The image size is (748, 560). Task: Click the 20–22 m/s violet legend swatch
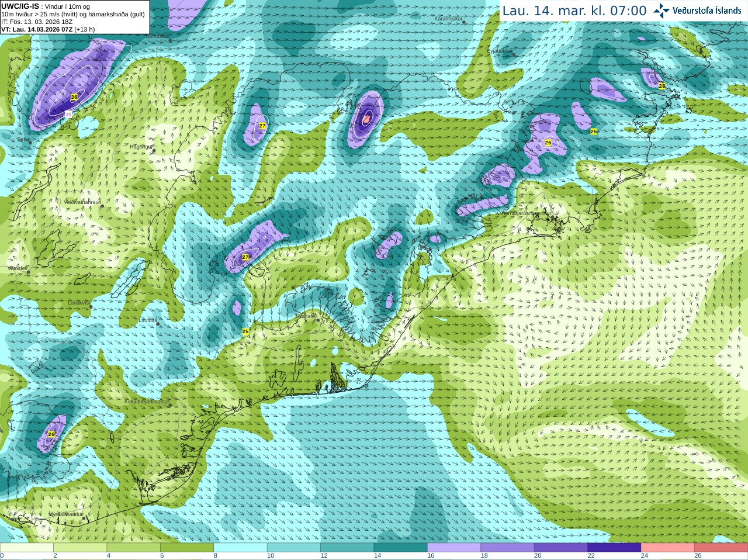(561, 548)
